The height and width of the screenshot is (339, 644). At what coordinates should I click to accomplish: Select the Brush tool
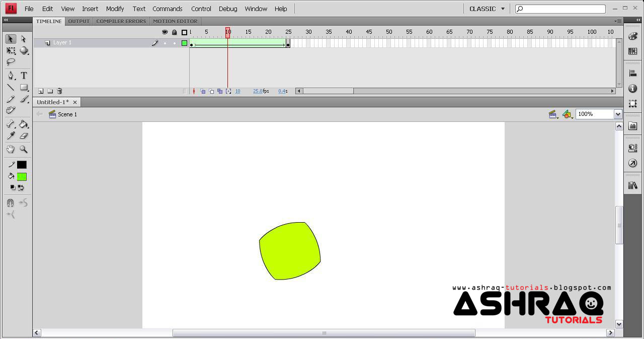pos(23,99)
